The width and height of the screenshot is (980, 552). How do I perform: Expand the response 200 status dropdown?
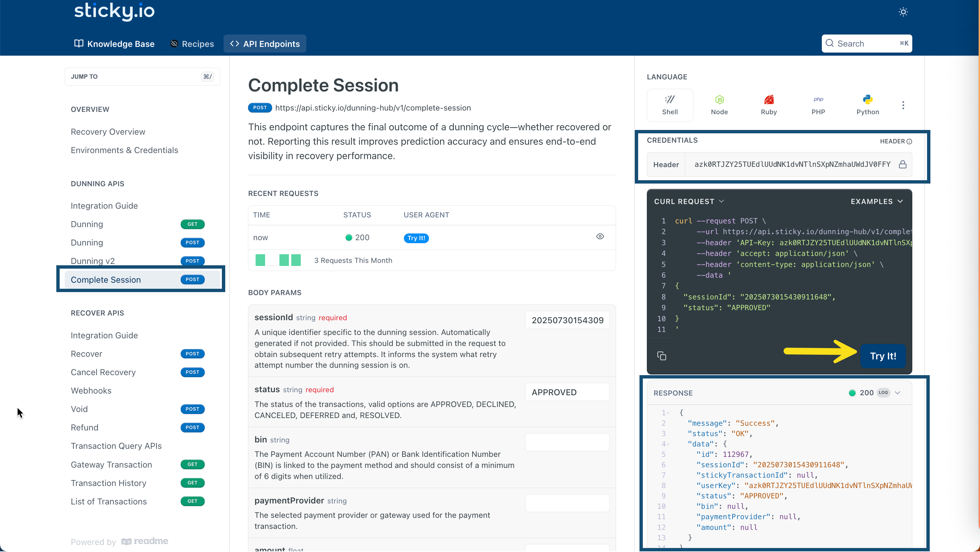[x=898, y=393]
